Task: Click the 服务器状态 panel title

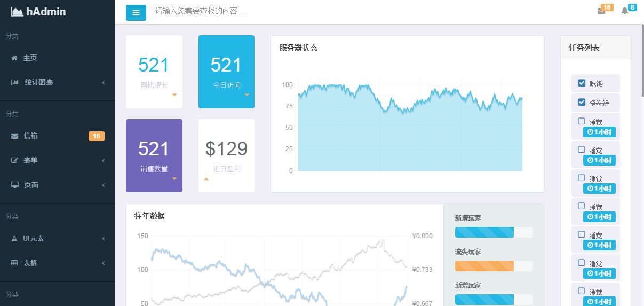Action: point(298,48)
